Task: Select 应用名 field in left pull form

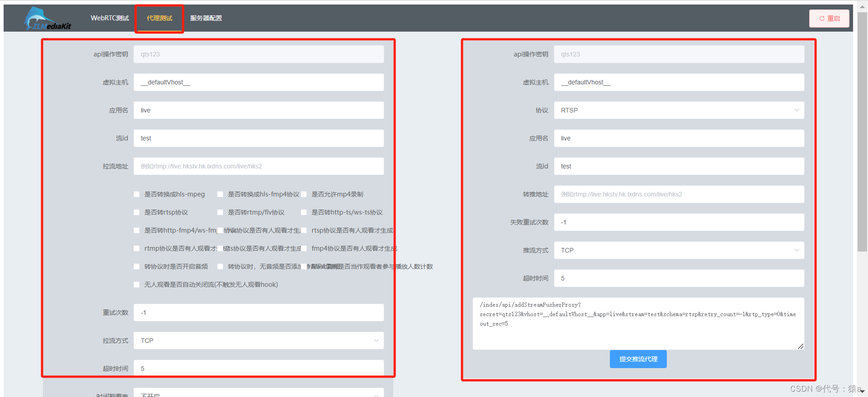Action: tap(259, 110)
